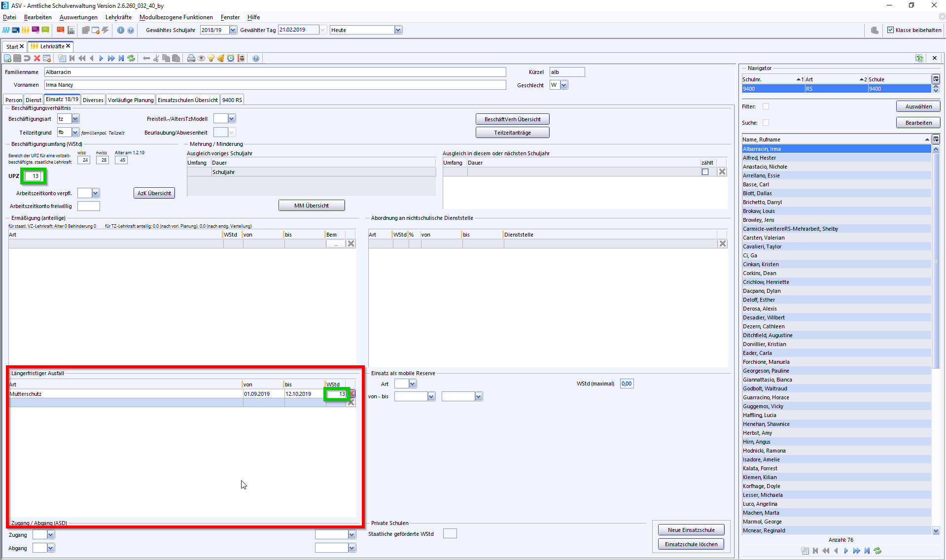Open the Lehrkräfte module from the yellow people icon

tap(26, 30)
